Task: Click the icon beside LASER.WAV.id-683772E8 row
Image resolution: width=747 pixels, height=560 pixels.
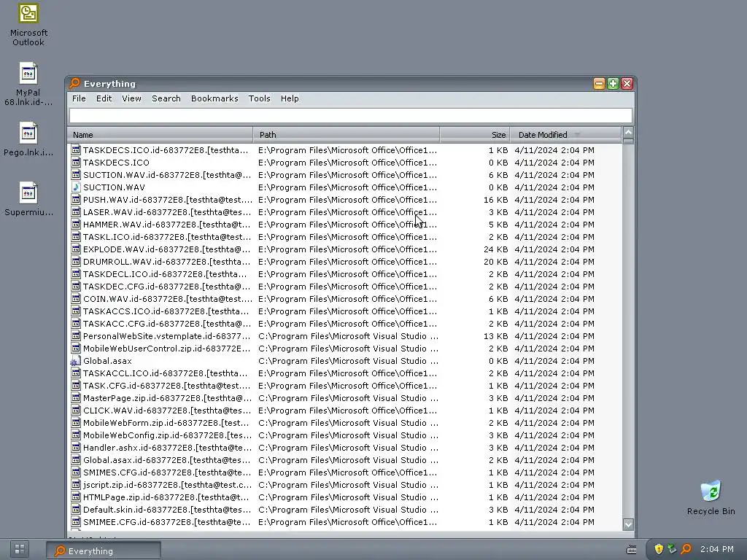Action: point(76,212)
